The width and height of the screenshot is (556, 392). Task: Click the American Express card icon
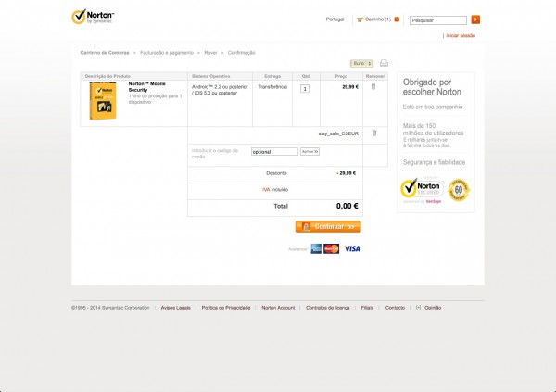(316, 248)
